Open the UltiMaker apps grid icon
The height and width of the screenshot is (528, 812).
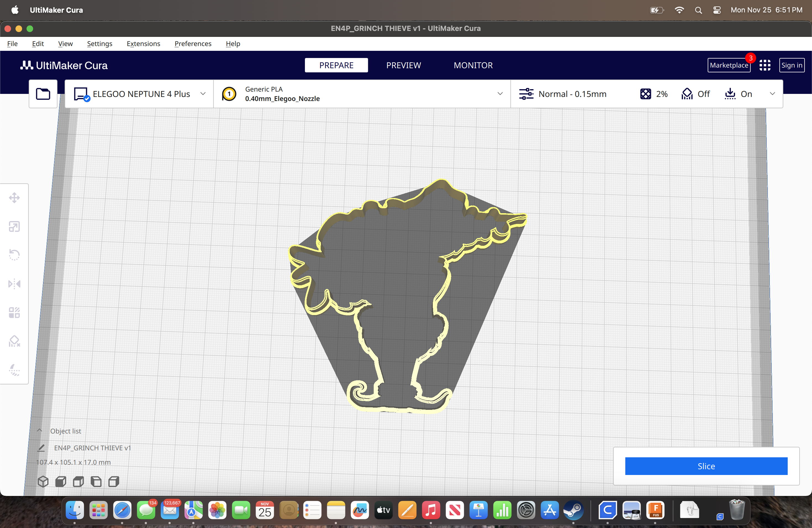(x=765, y=65)
